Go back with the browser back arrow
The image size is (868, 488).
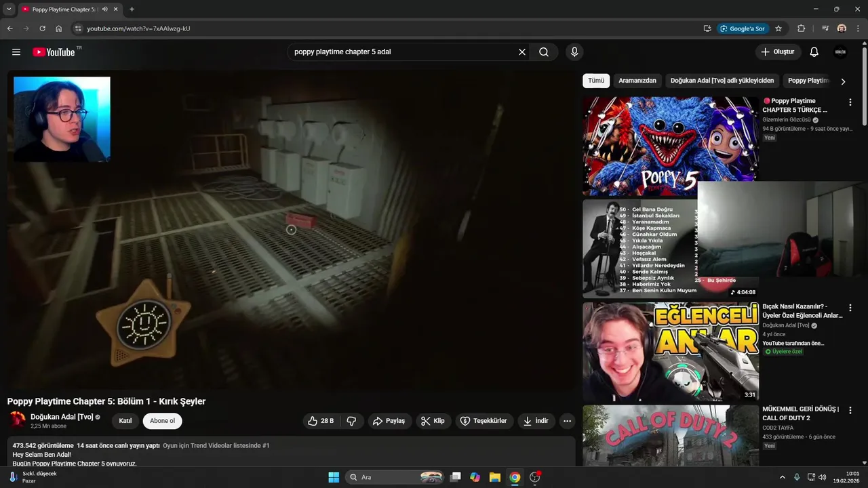point(9,28)
